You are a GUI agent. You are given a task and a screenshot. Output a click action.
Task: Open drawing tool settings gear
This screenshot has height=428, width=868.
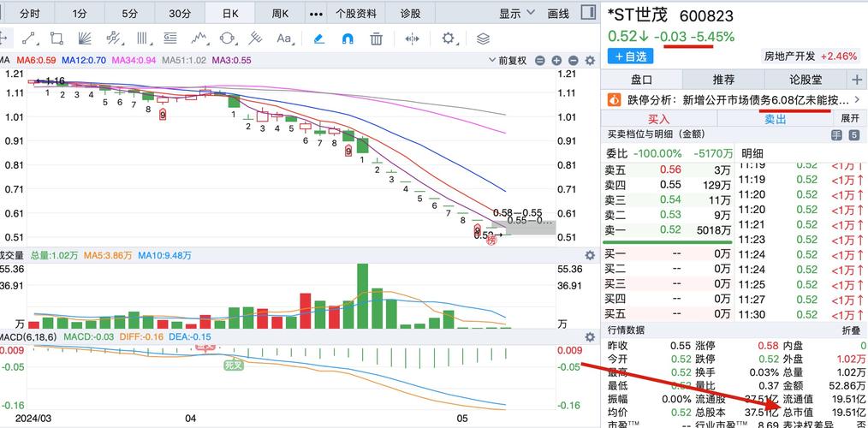coord(448,39)
